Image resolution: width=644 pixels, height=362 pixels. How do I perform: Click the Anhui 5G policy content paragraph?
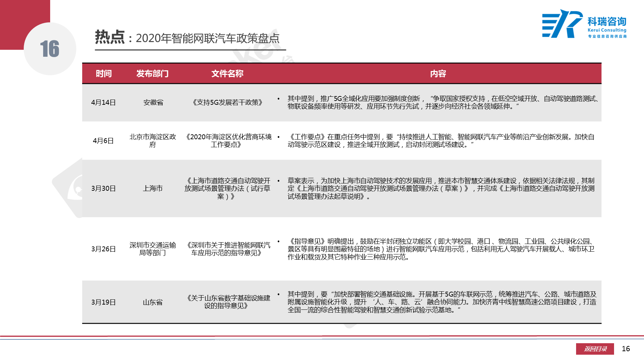(x=443, y=102)
